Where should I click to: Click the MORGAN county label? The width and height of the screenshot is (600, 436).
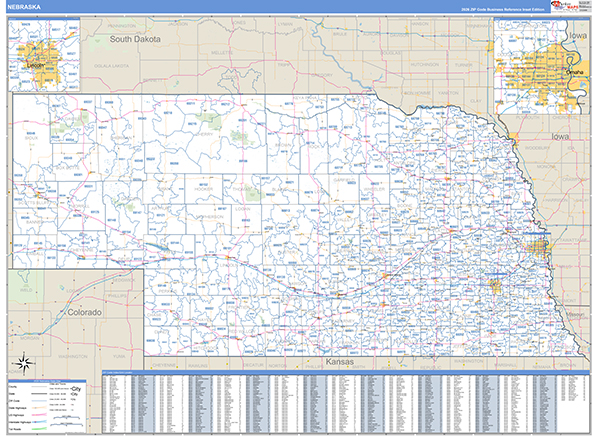29,338
